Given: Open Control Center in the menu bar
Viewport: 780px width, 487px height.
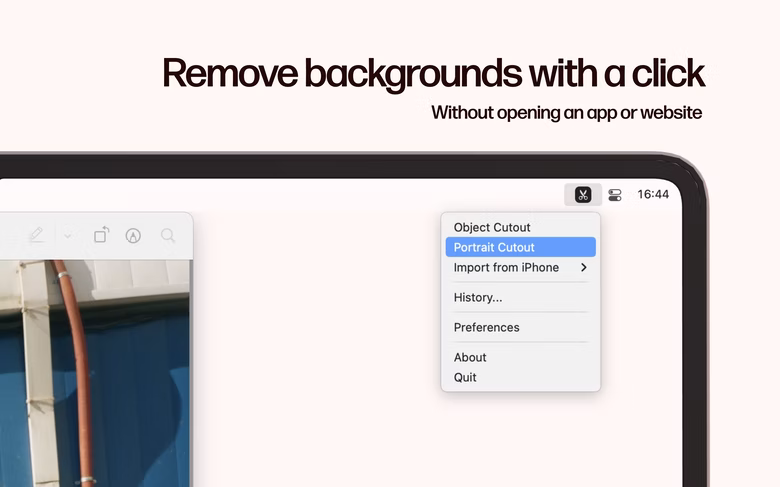Looking at the screenshot, I should tap(615, 195).
